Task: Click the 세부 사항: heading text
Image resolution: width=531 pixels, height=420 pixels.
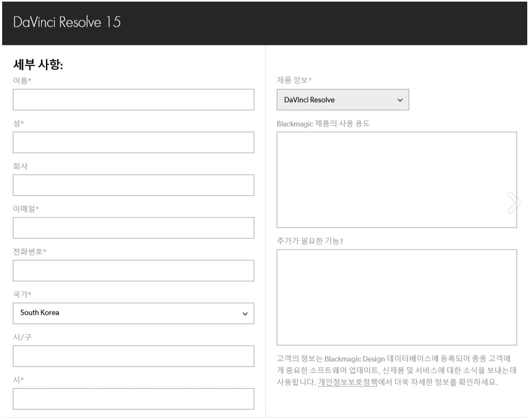Action: [38, 64]
